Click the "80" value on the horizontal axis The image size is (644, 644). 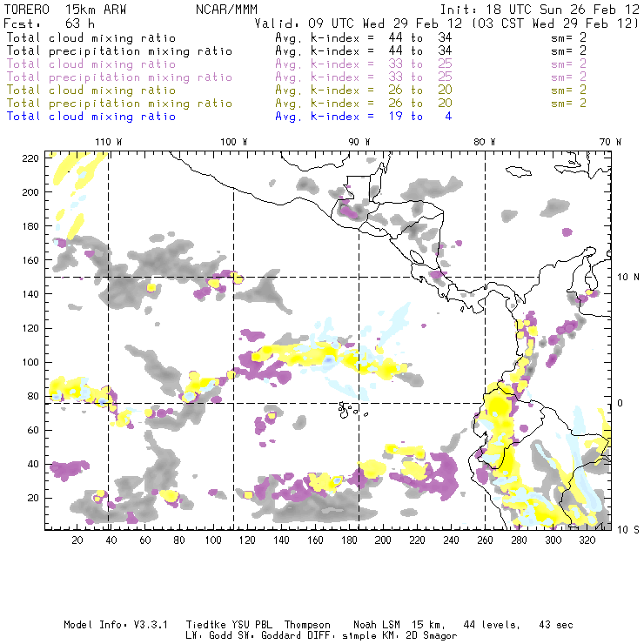pos(179,540)
